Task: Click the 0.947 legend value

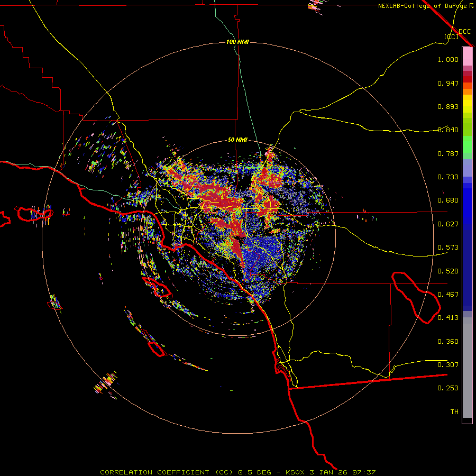Action: click(x=448, y=83)
